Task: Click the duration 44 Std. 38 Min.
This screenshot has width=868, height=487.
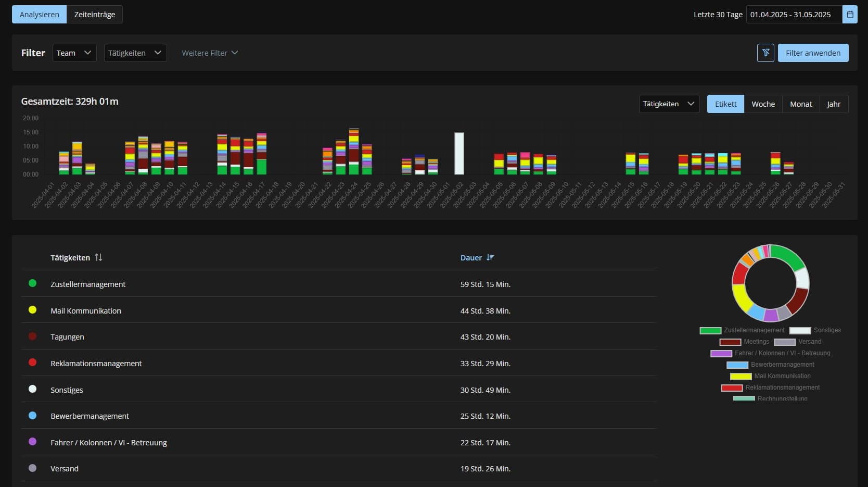Action: pyautogui.click(x=486, y=311)
